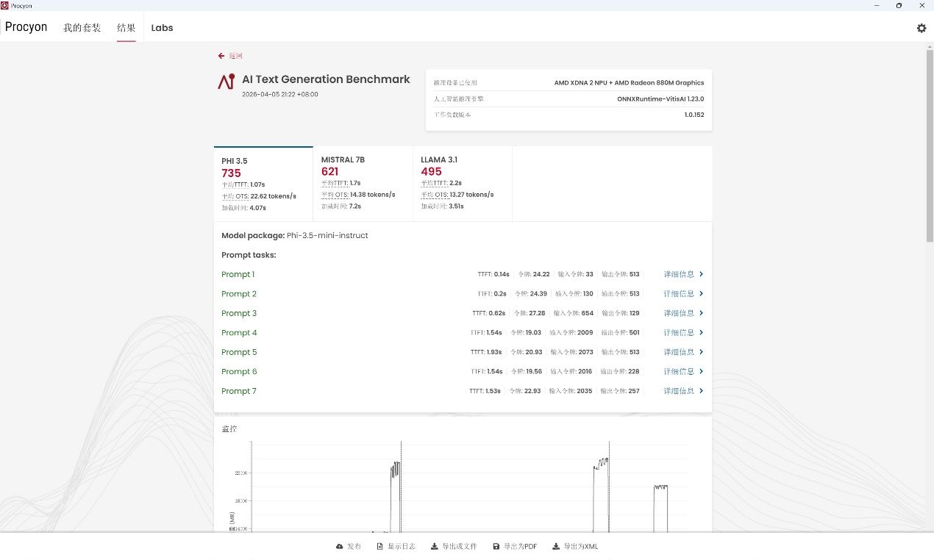This screenshot has width=934, height=560.
Task: Open Prompt 2 link
Action: (x=239, y=294)
